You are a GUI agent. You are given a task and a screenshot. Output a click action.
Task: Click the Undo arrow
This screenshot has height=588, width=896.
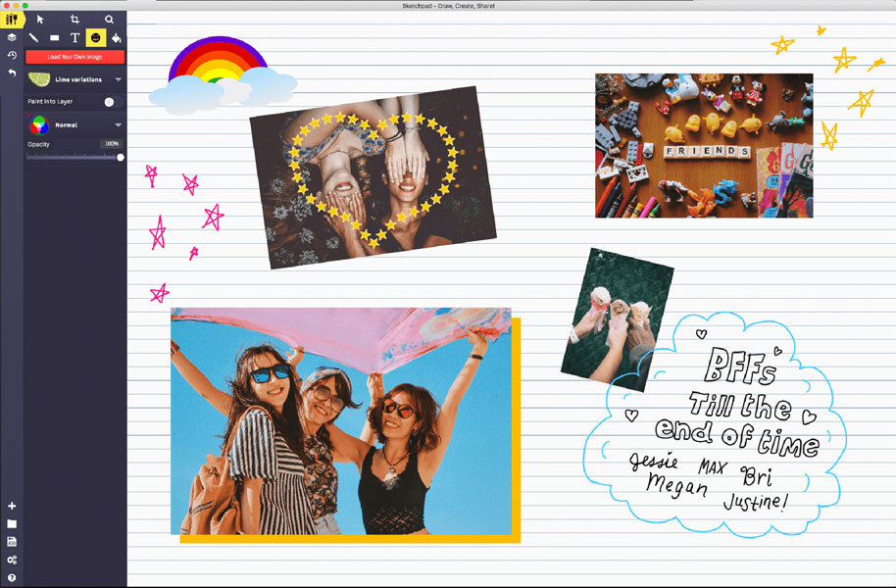12,73
